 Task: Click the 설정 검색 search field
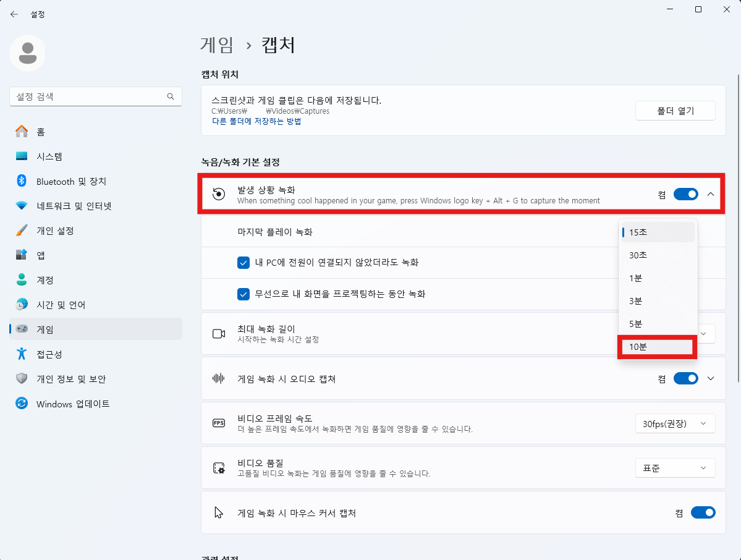(90, 97)
